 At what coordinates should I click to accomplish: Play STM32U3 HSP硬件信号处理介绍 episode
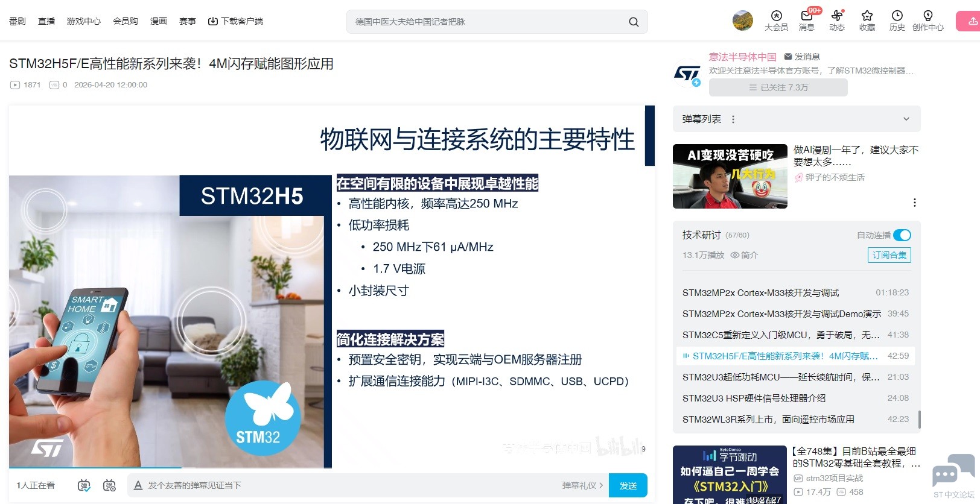pos(795,398)
